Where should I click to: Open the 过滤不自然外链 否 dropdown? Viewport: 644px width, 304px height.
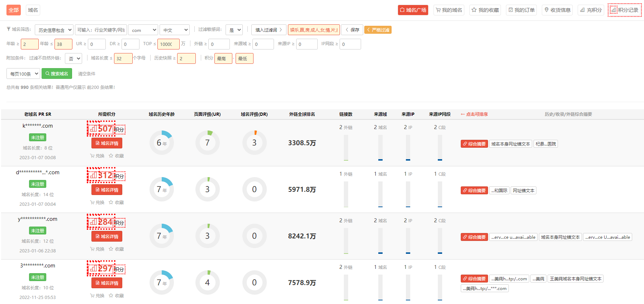[x=74, y=58]
